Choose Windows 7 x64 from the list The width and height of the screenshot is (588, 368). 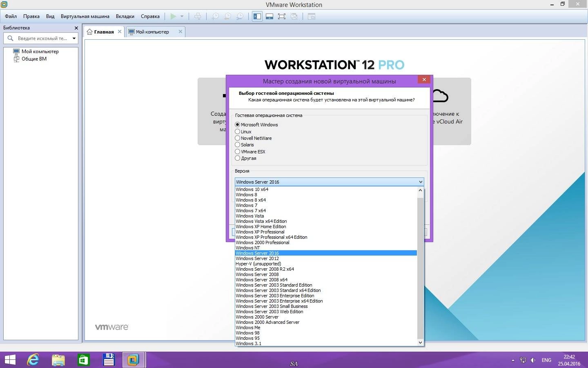(x=326, y=211)
